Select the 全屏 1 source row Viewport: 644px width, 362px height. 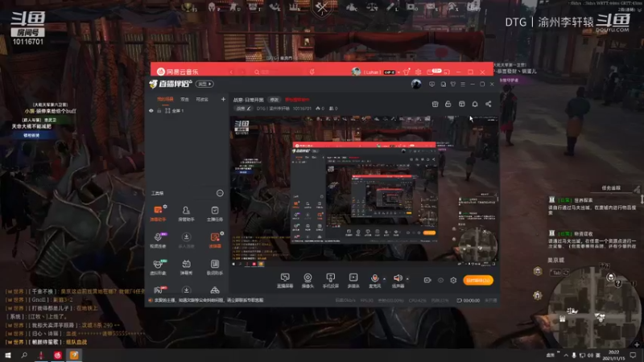(x=187, y=111)
